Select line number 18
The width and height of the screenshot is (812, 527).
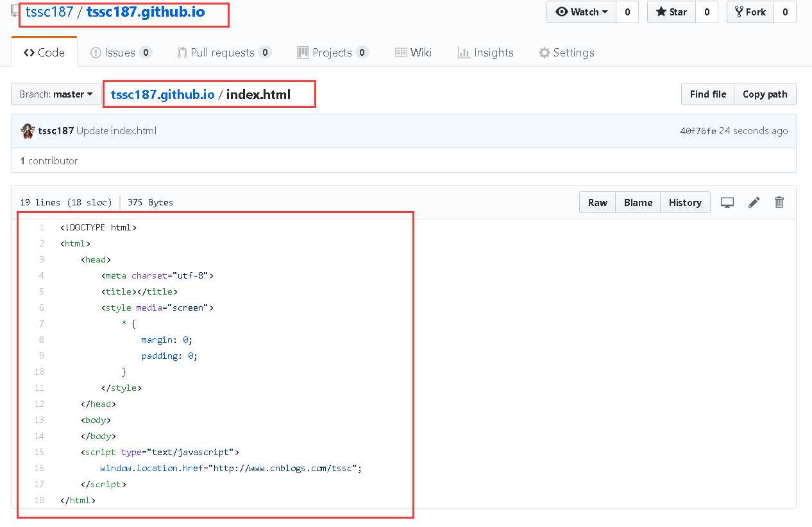point(39,500)
